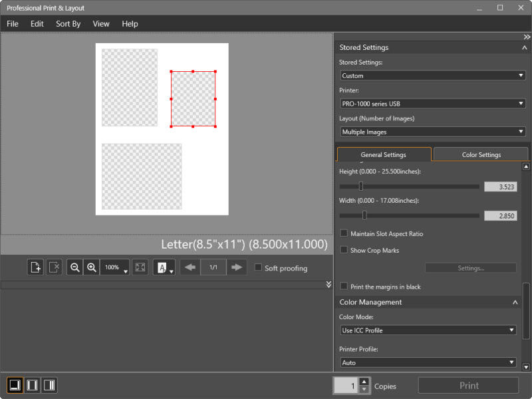
Task: Switch to the Color Settings tab
Action: tap(480, 154)
